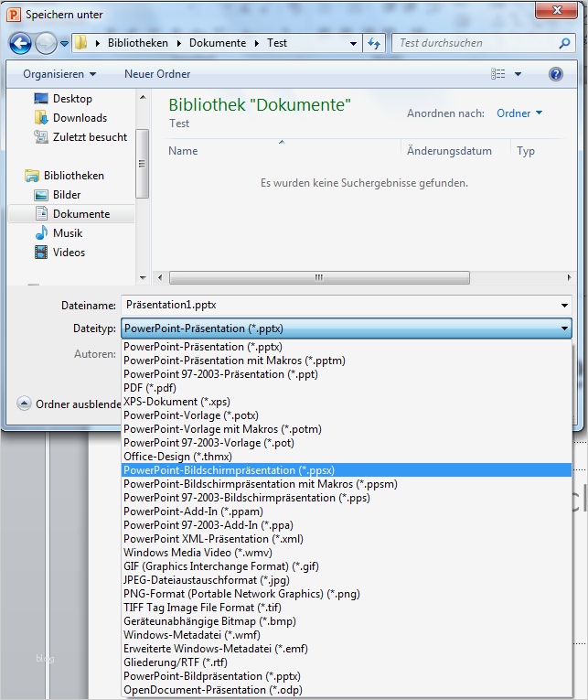Click the navigation pane scroll down arrow
Screen dimensions: 588x700
(143, 277)
